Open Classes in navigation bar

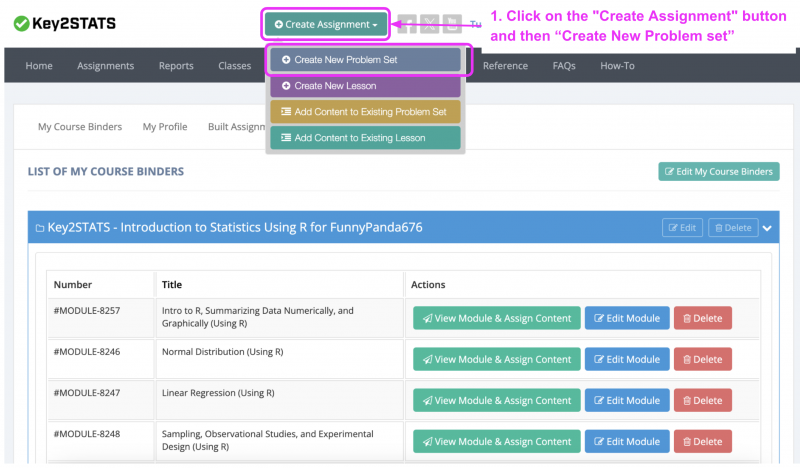click(x=235, y=66)
